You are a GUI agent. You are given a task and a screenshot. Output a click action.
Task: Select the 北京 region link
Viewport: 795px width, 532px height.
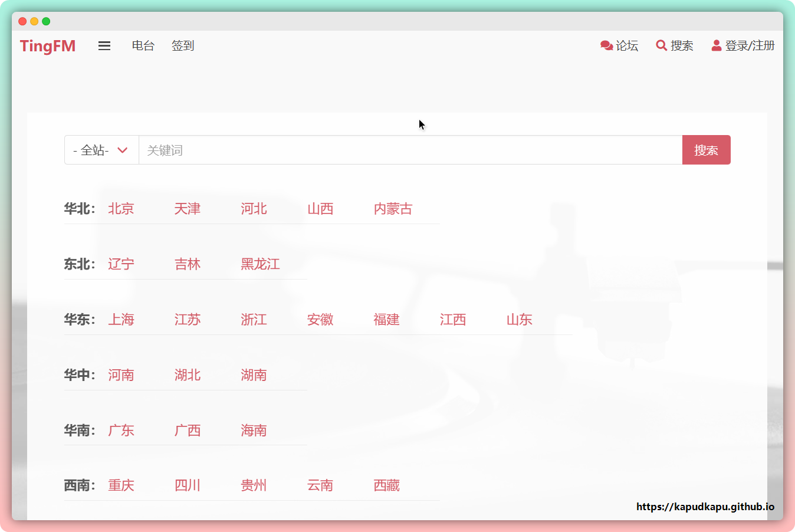(121, 209)
